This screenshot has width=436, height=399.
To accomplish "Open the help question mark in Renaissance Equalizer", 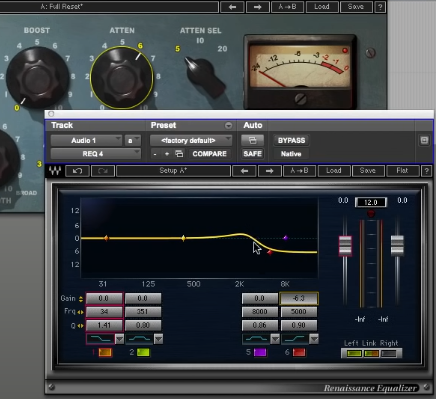I will coord(426,171).
